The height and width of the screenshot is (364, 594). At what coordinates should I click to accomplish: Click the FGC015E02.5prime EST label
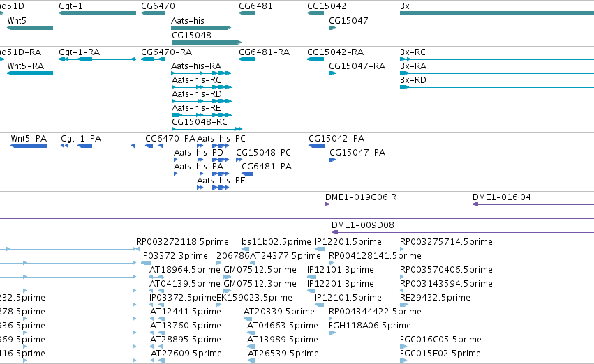pos(440,354)
